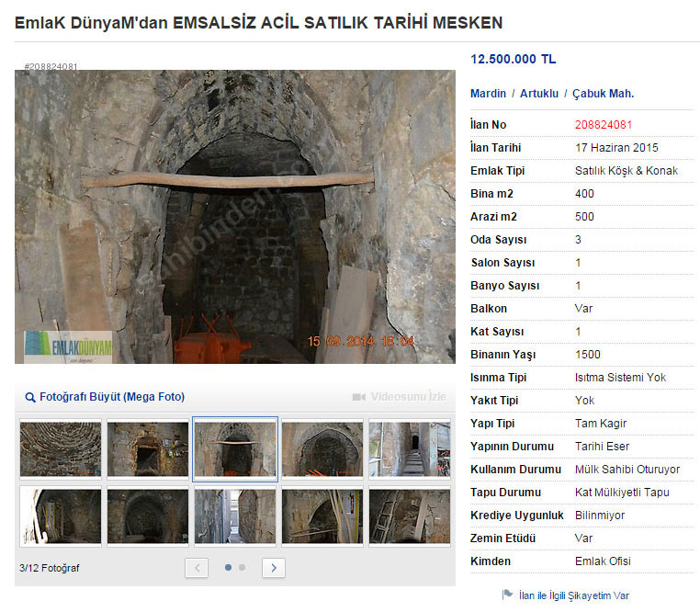This screenshot has width=700, height=612.
Task: Go to the next photo thumbnail page
Action: pos(273,568)
